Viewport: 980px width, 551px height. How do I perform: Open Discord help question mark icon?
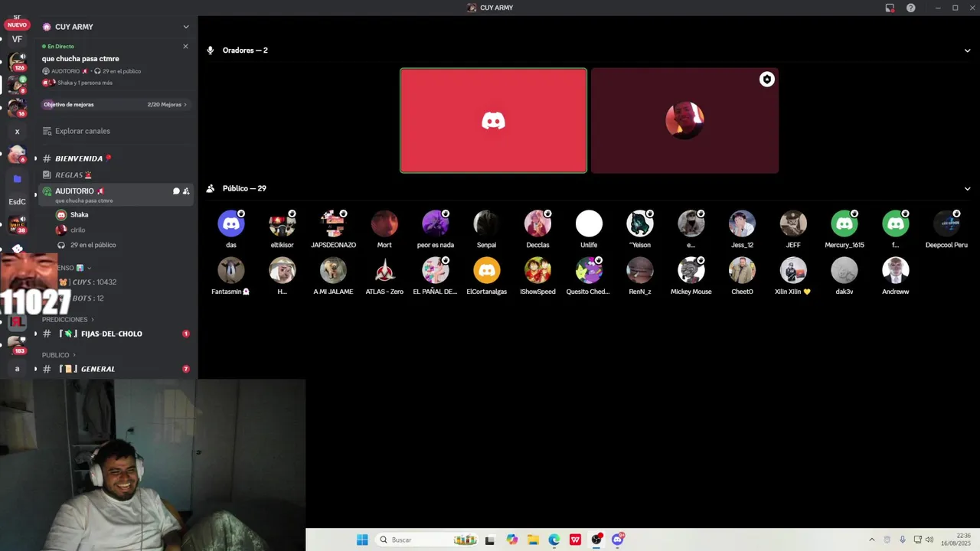910,8
